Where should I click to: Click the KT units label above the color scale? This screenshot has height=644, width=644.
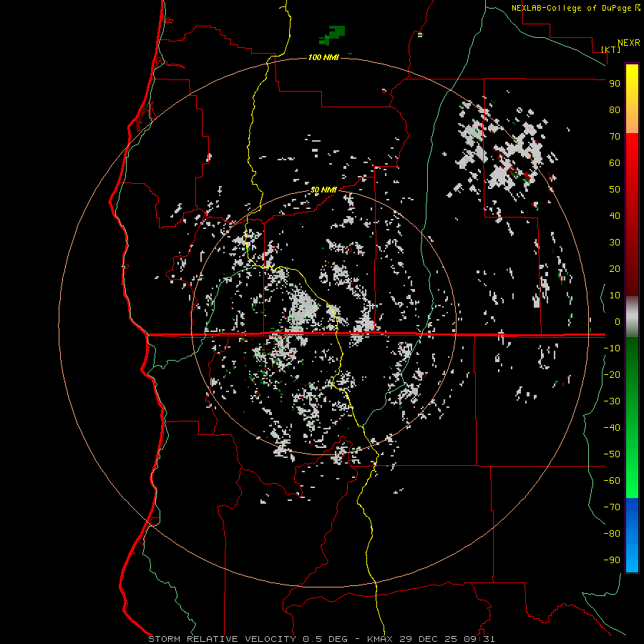(x=611, y=49)
